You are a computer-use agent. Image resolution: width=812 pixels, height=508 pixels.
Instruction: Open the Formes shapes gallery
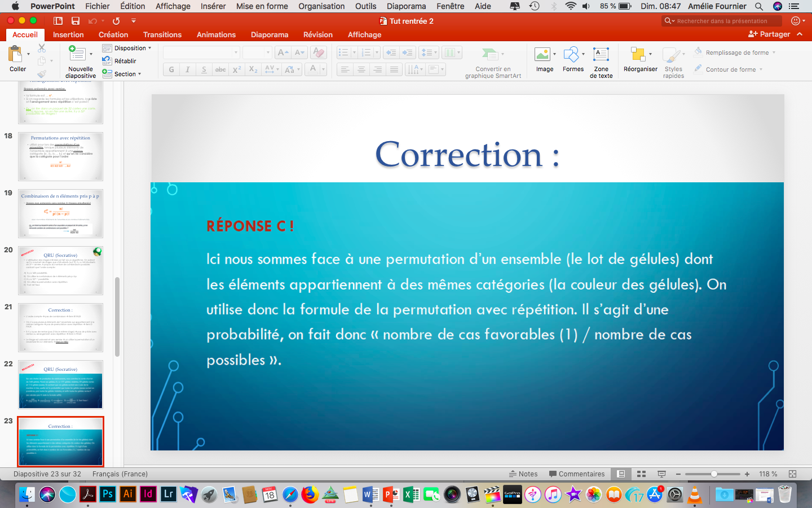coord(571,55)
